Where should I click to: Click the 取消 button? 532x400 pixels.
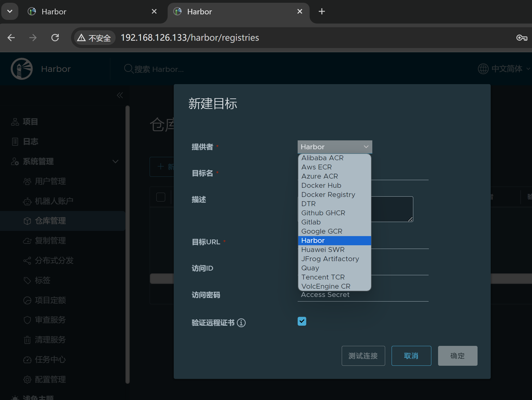coord(411,356)
